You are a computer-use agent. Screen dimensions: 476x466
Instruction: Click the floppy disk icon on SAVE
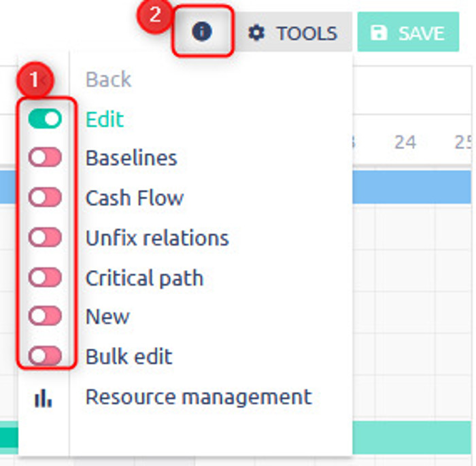coord(379,33)
